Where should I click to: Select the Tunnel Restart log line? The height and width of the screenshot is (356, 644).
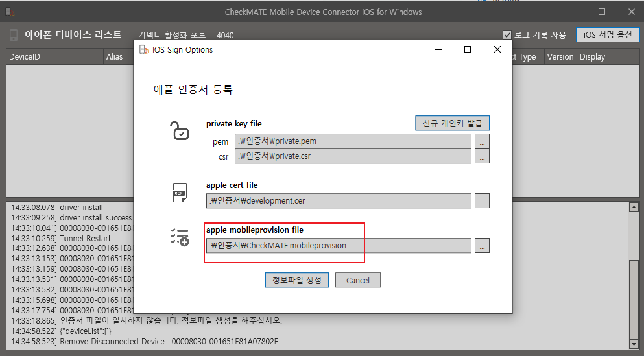[x=61, y=239]
